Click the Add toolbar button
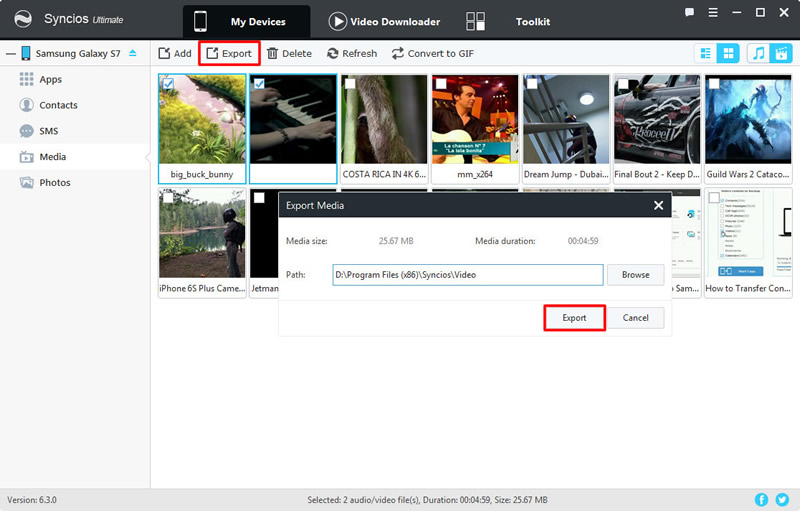 (x=175, y=54)
